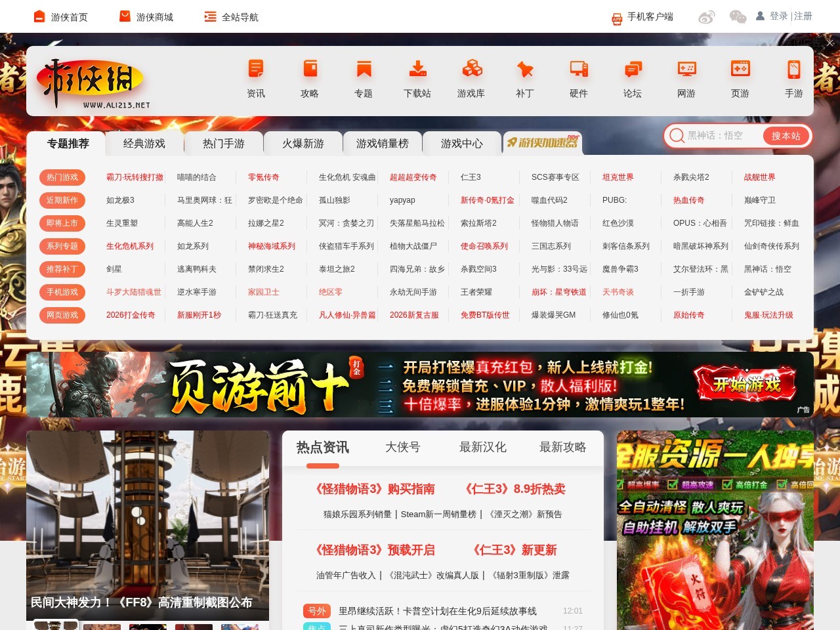
Task: Select the 攻略 (guides) icon
Action: 310,75
